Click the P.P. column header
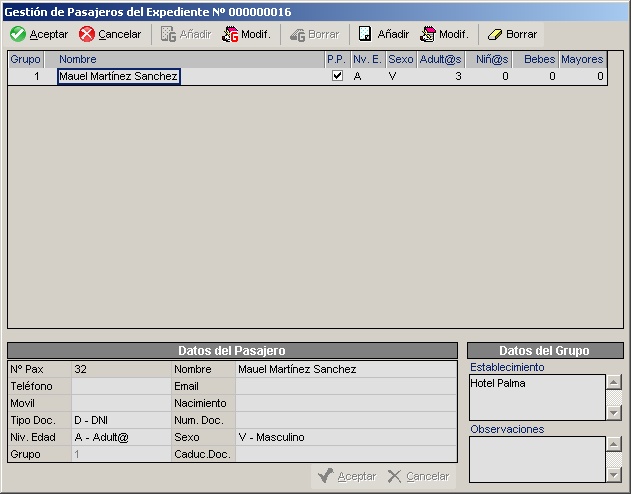631x494 pixels. coord(336,60)
